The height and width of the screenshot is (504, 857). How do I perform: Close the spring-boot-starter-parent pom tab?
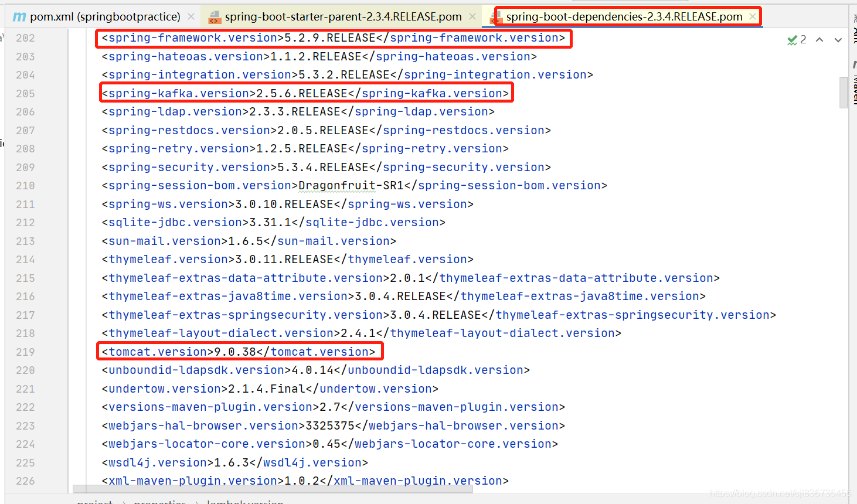click(x=472, y=16)
